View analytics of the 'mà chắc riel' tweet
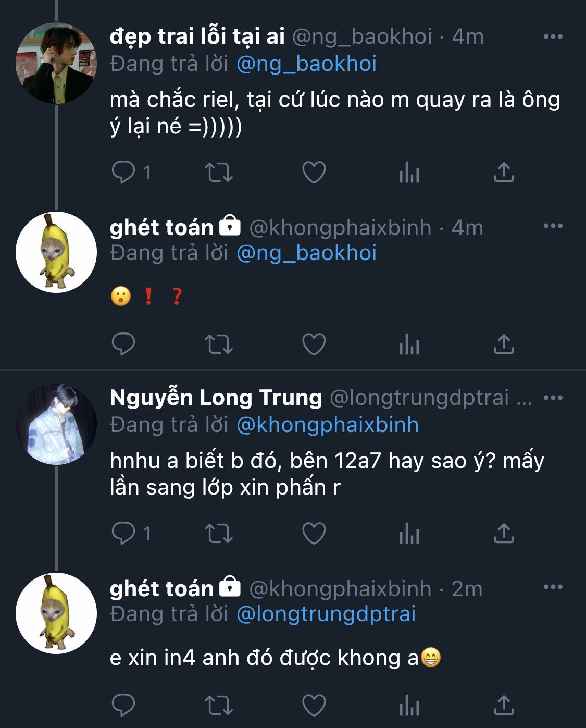The image size is (586, 728). click(409, 172)
